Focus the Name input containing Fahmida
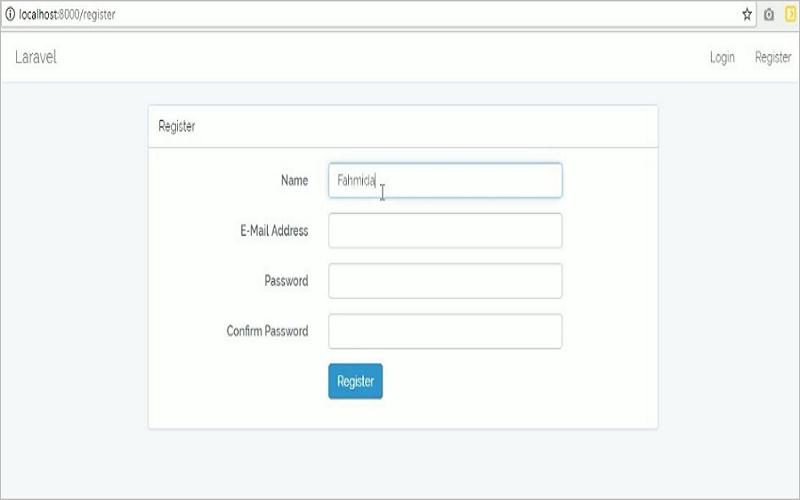This screenshot has width=800, height=500. (445, 180)
